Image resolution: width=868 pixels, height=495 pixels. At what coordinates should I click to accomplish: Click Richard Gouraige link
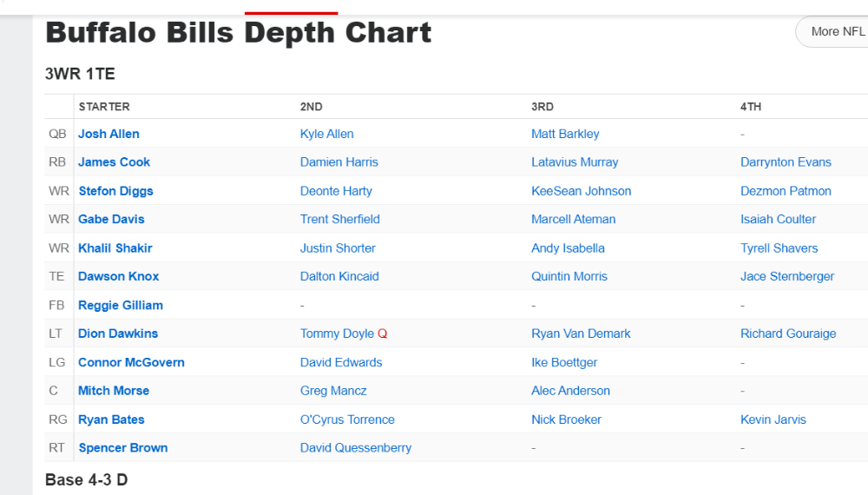[x=788, y=333]
